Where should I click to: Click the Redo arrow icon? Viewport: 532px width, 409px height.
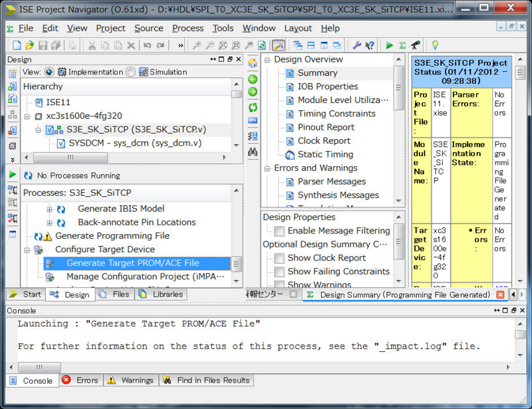point(160,45)
